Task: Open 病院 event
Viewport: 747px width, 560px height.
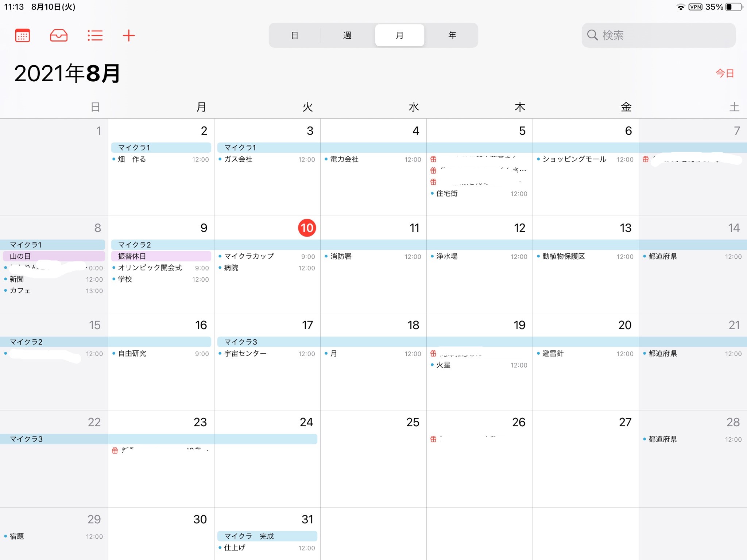Action: [x=267, y=268]
